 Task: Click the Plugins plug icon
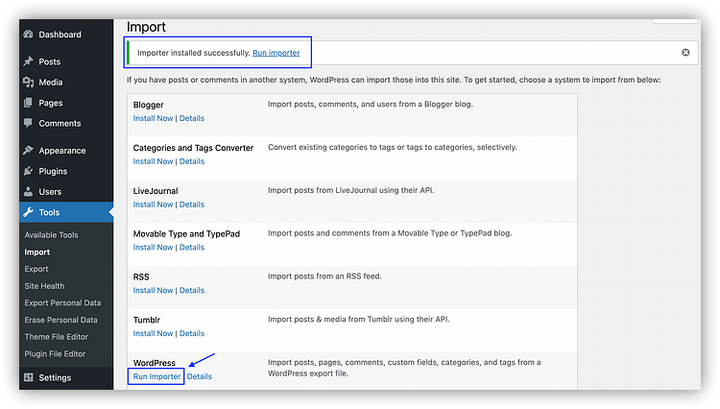pos(28,171)
